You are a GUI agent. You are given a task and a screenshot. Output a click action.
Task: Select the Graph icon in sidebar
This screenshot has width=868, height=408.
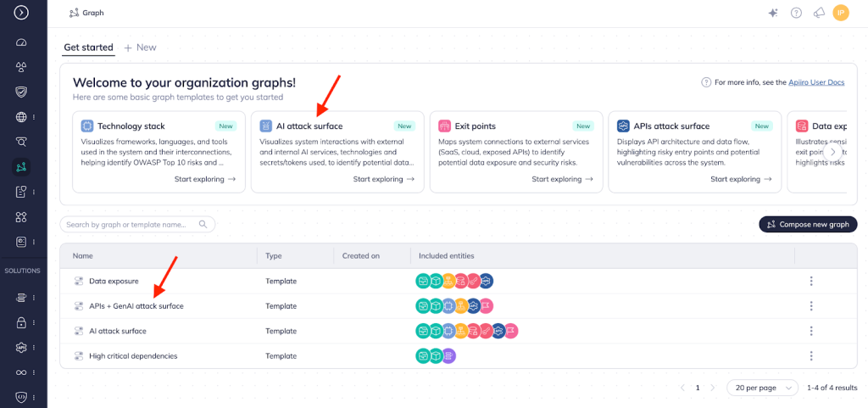(22, 167)
